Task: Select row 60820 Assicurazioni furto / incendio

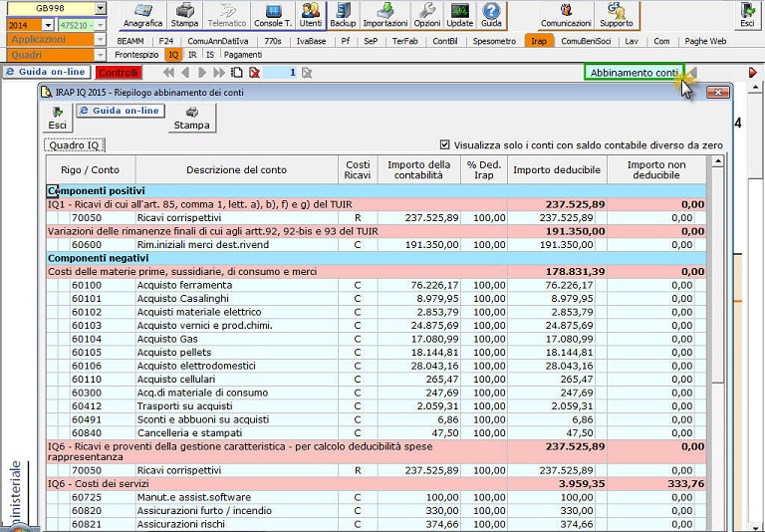Action: (376, 510)
